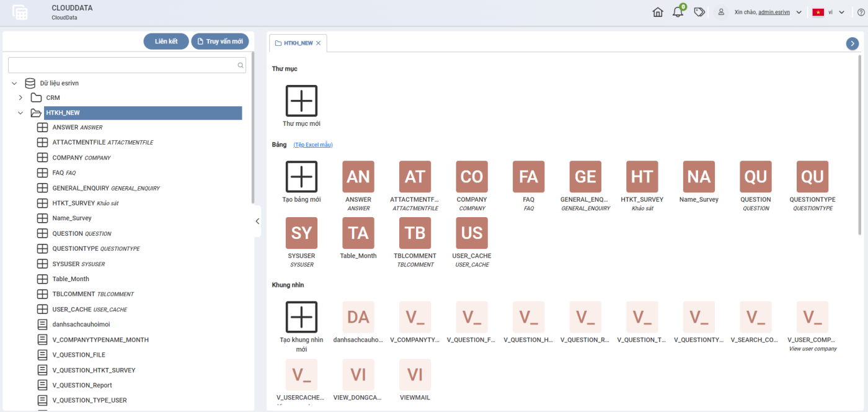Viewport: 868px width, 412px height.
Task: Open notifications bell icon
Action: point(678,12)
